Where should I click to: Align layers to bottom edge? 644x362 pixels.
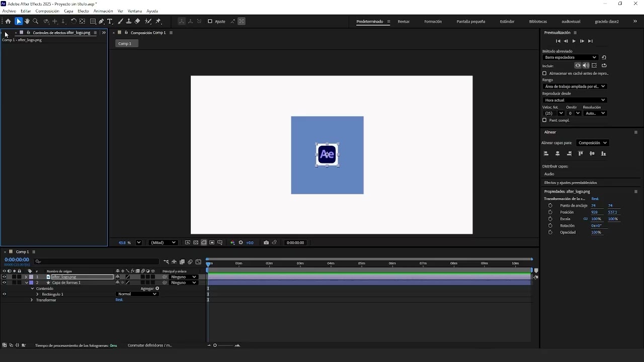coord(603,154)
